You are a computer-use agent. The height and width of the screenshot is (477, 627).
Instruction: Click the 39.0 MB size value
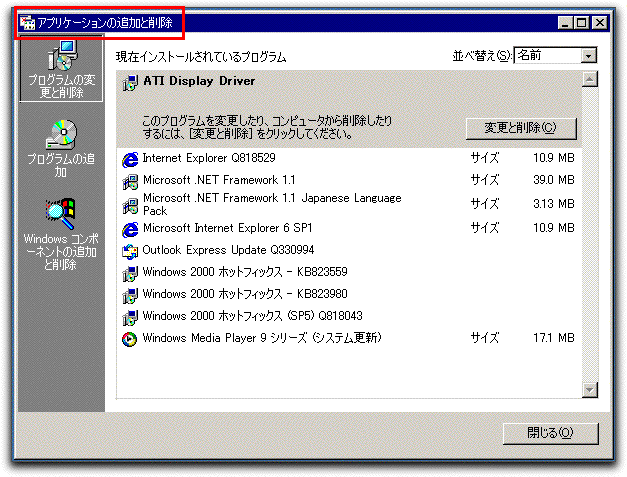[553, 180]
